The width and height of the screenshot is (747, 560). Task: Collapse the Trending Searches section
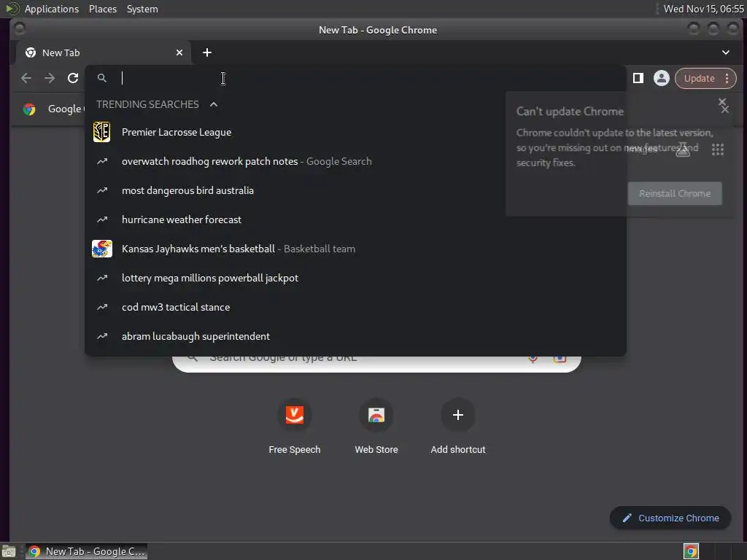tap(214, 104)
